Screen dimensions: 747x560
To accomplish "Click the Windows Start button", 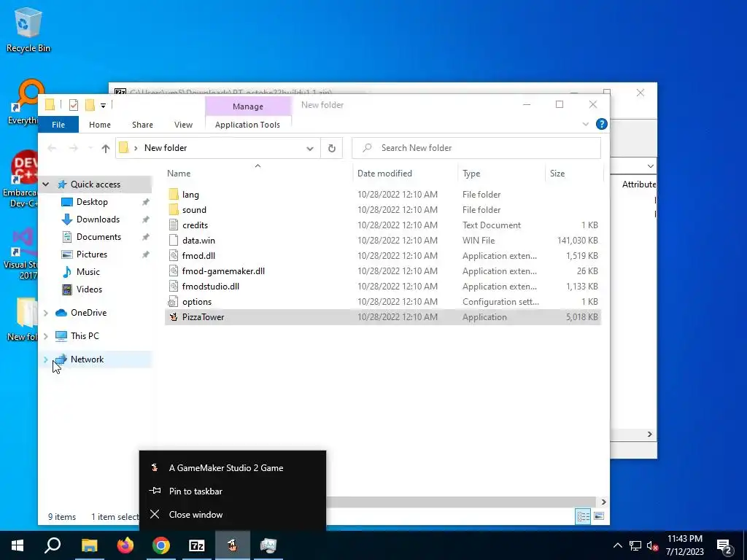I will (18, 545).
